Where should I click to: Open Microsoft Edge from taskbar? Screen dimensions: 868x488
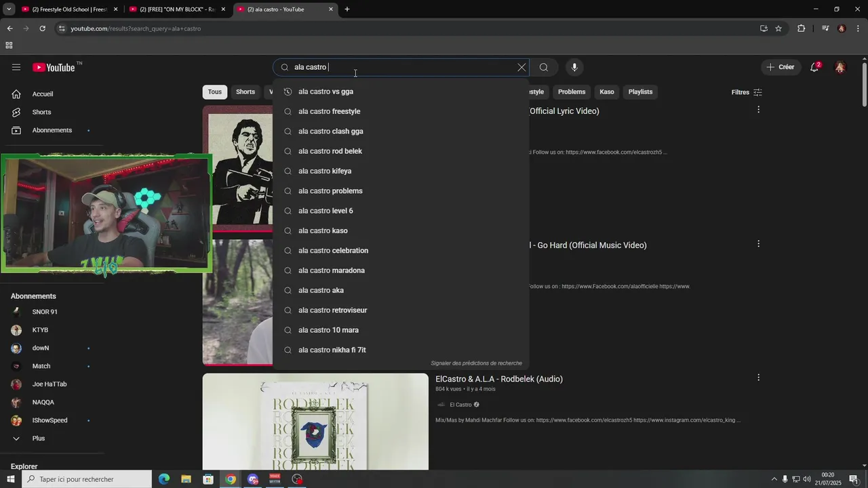[164, 479]
